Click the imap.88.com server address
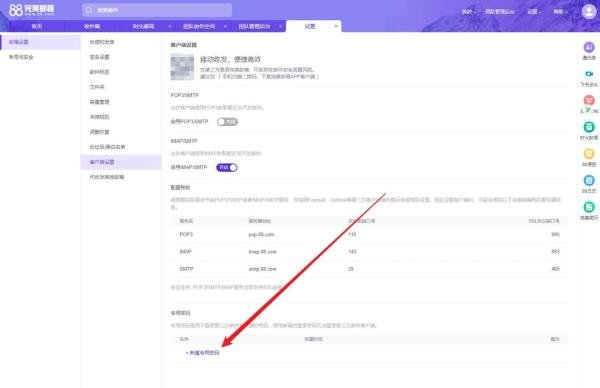This screenshot has height=388, width=600. (x=262, y=252)
